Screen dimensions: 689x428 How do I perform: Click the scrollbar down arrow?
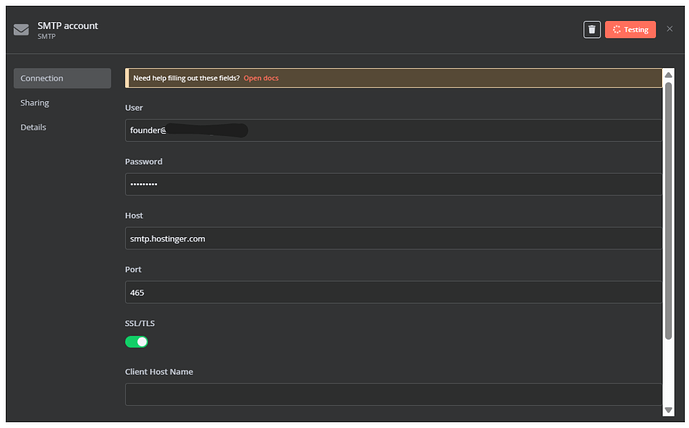pyautogui.click(x=668, y=410)
